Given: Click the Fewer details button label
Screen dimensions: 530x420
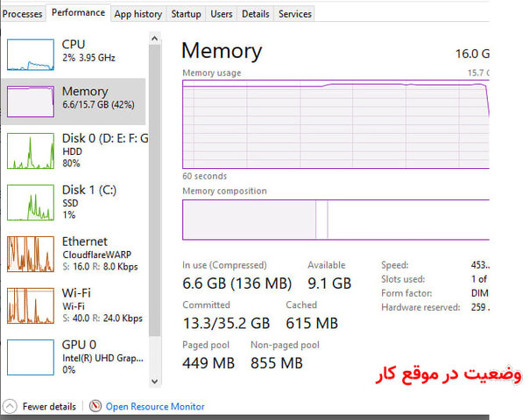Looking at the screenshot, I should (48, 406).
